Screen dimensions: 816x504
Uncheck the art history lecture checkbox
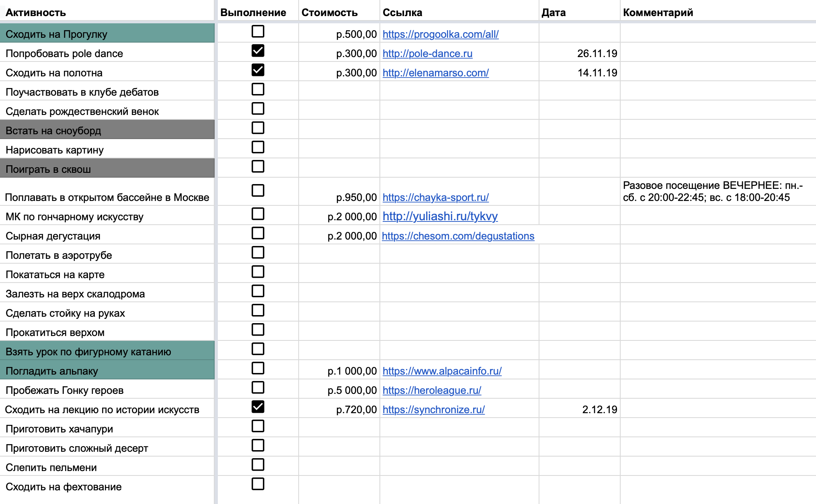[x=258, y=407]
